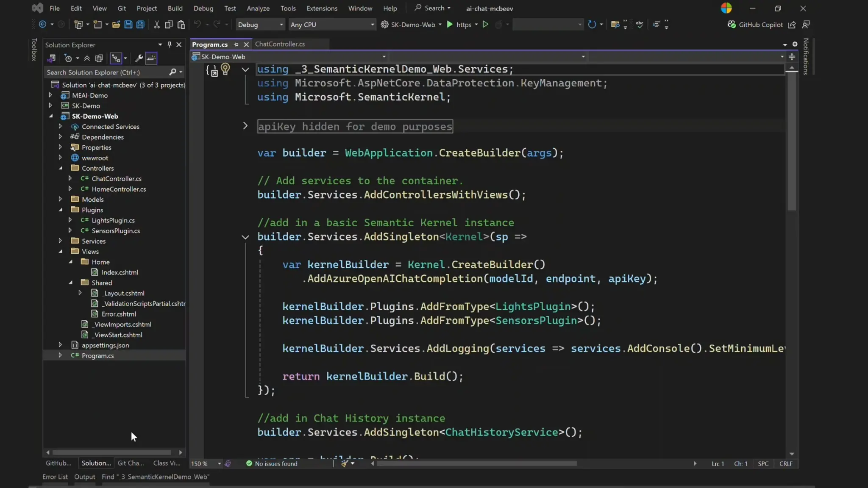
Task: Click the GitHub Copilot button
Action: pyautogui.click(x=755, y=25)
